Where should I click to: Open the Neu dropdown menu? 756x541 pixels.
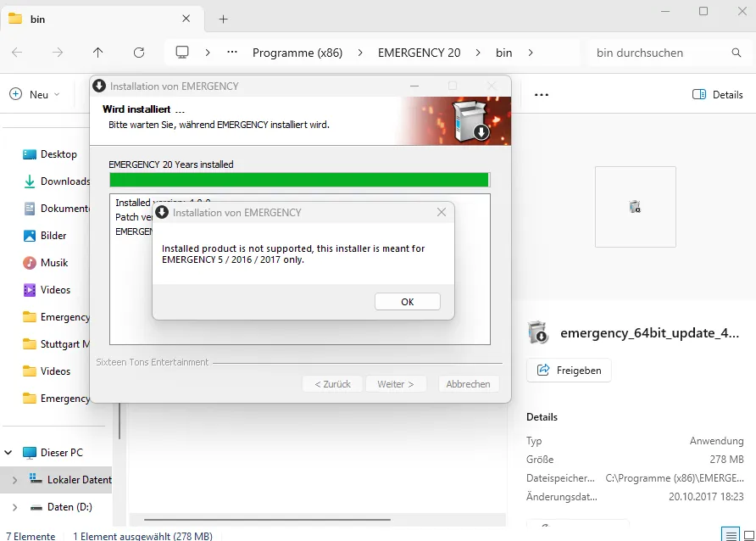[35, 94]
